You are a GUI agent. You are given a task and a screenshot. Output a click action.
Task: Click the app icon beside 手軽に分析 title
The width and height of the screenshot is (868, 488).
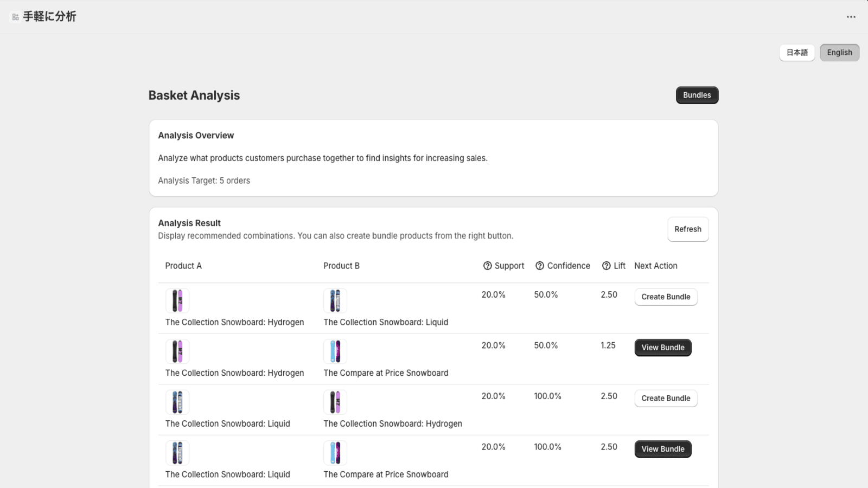point(15,17)
